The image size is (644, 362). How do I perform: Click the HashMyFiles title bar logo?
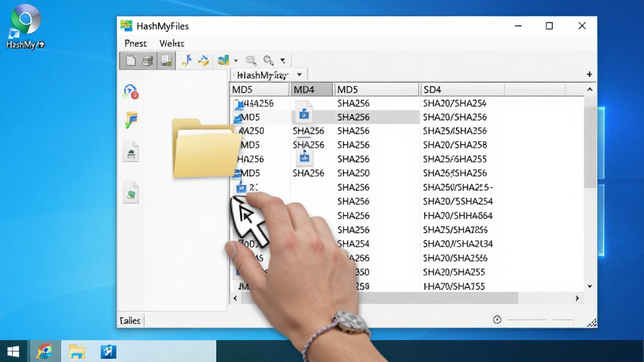(x=126, y=25)
